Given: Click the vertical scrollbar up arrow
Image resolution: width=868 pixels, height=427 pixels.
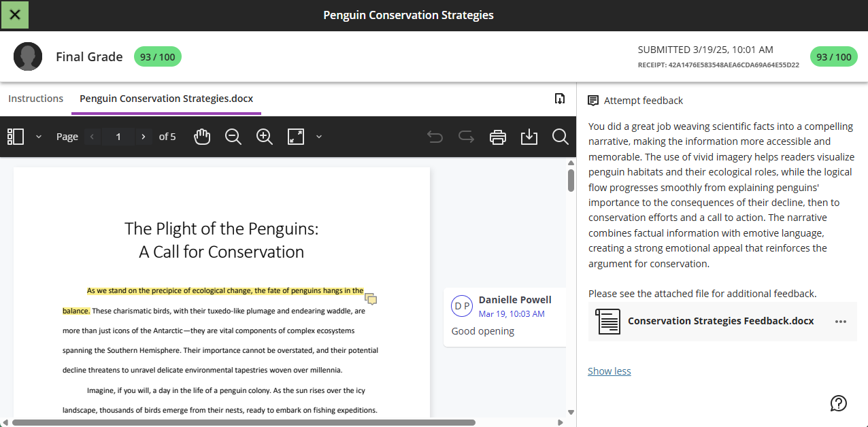Looking at the screenshot, I should pyautogui.click(x=571, y=163).
